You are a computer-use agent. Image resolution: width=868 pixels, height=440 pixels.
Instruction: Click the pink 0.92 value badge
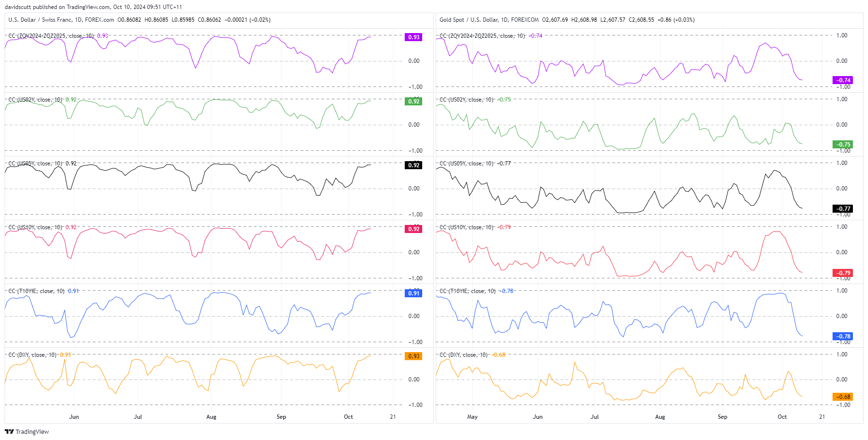click(414, 229)
